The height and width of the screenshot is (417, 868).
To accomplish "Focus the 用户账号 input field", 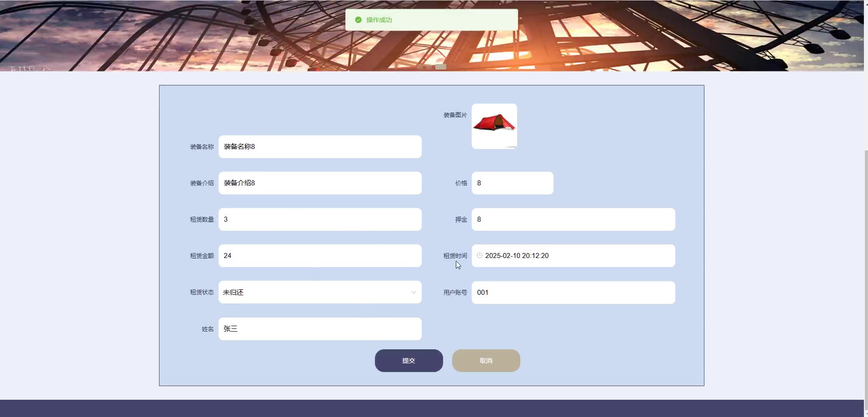I will click(x=573, y=293).
